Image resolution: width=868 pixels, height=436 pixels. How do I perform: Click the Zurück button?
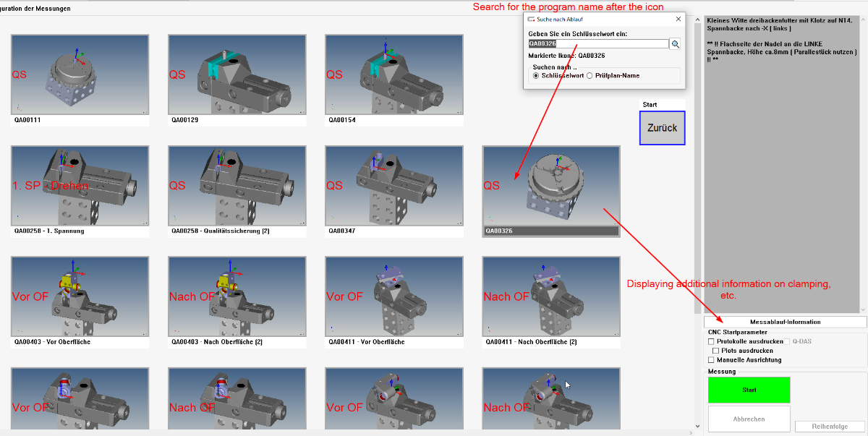tap(662, 128)
